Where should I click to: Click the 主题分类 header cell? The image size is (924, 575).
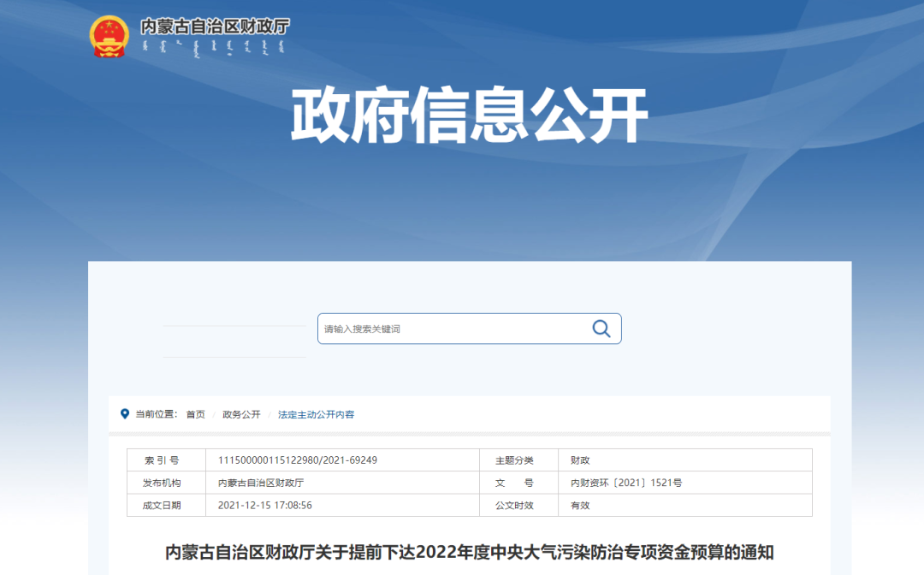518,459
